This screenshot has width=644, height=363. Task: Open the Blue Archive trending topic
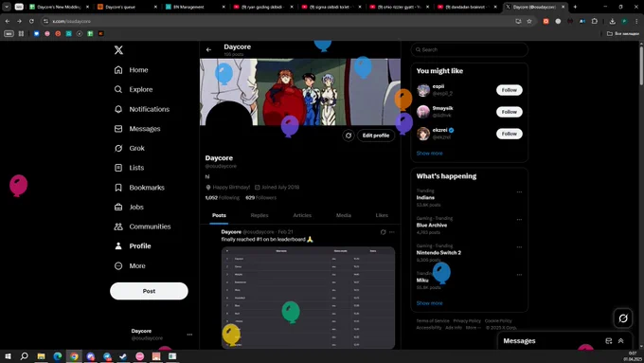tap(432, 225)
